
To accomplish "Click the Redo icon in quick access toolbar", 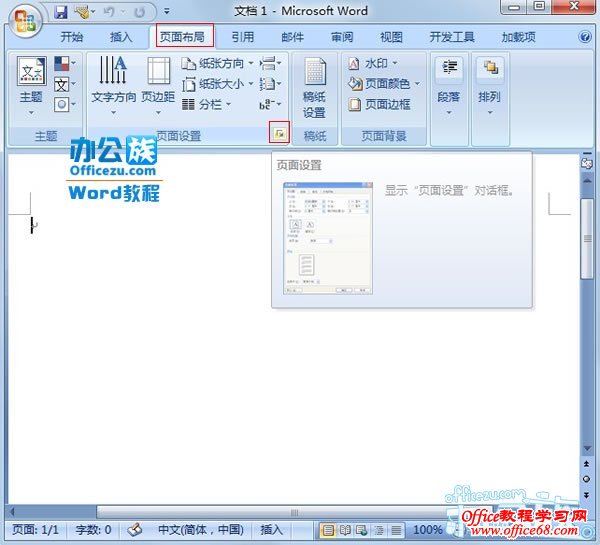I will click(x=139, y=12).
